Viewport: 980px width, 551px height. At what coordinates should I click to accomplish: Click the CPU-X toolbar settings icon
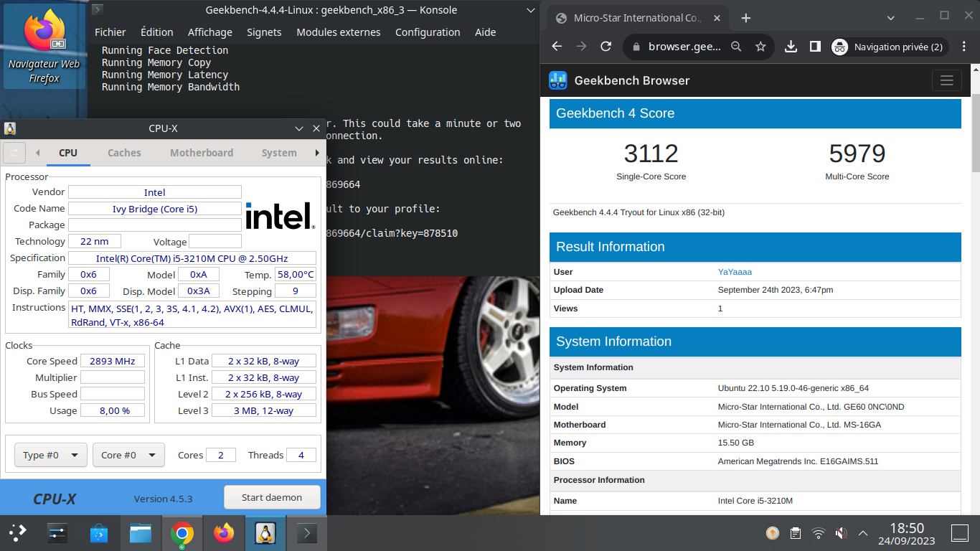[14, 153]
